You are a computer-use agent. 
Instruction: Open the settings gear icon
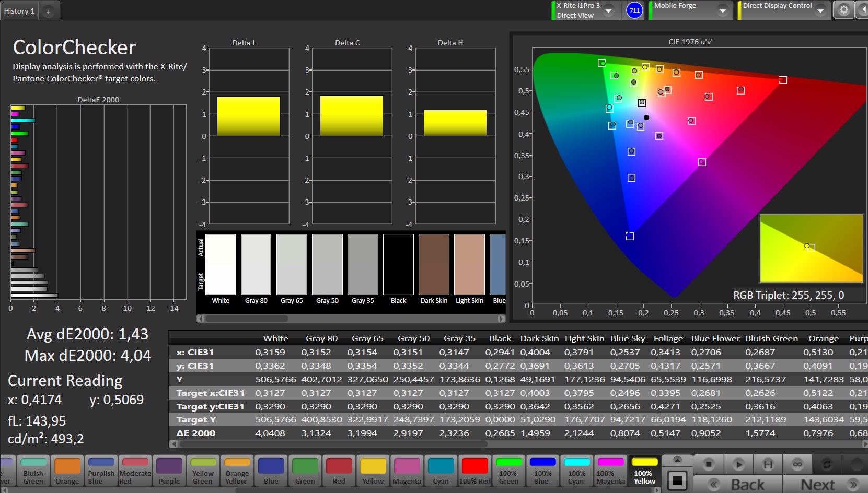(843, 10)
